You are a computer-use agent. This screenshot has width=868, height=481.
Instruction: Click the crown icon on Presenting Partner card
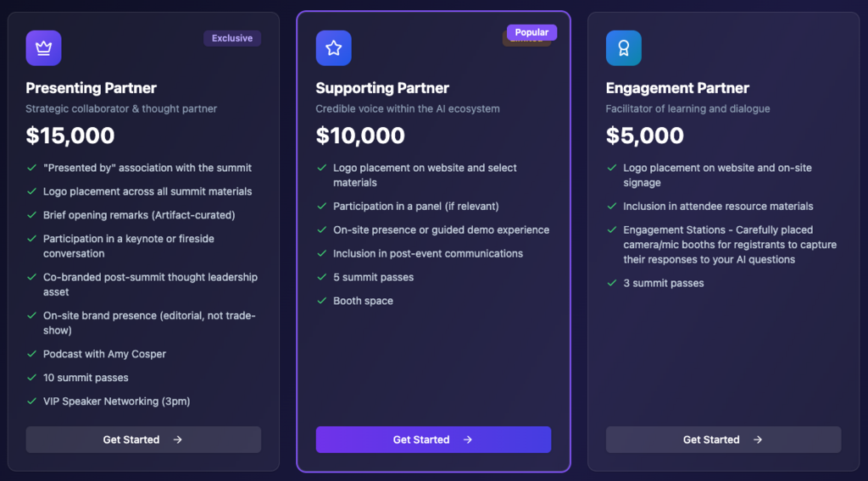43,48
